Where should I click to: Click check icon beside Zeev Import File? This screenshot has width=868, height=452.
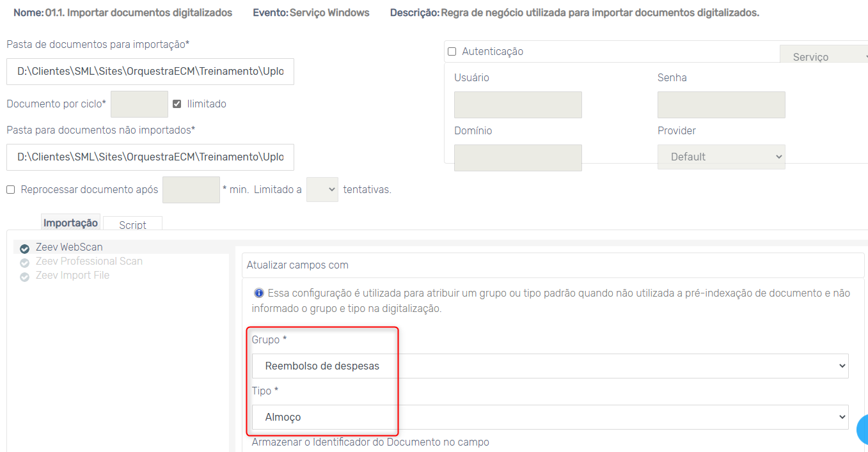pyautogui.click(x=24, y=277)
